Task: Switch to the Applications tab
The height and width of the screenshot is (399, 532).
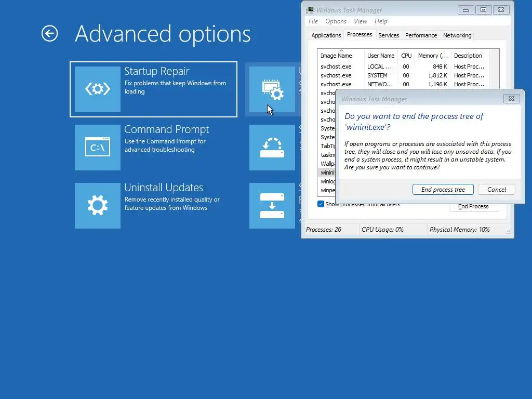Action: coord(326,35)
